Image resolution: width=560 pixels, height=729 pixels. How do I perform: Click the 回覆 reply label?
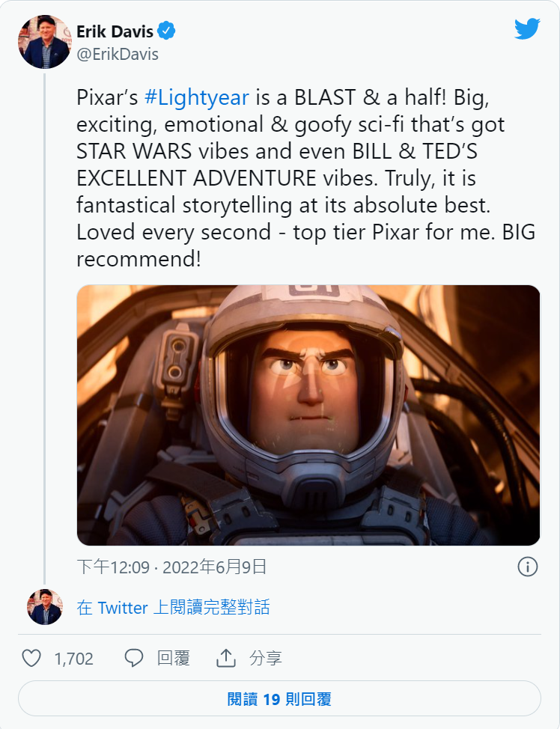pyautogui.click(x=174, y=659)
